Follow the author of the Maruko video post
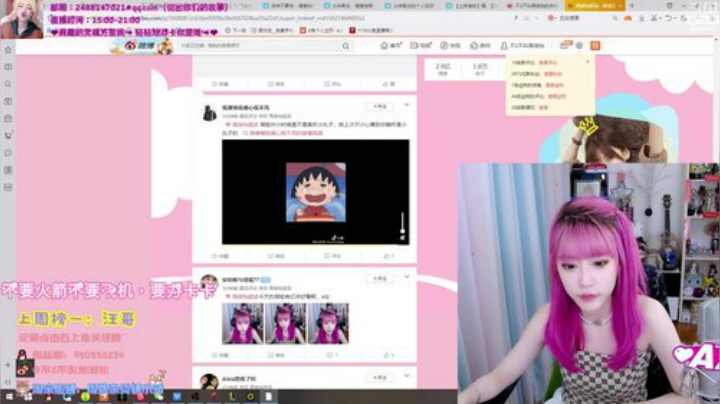 [x=379, y=107]
